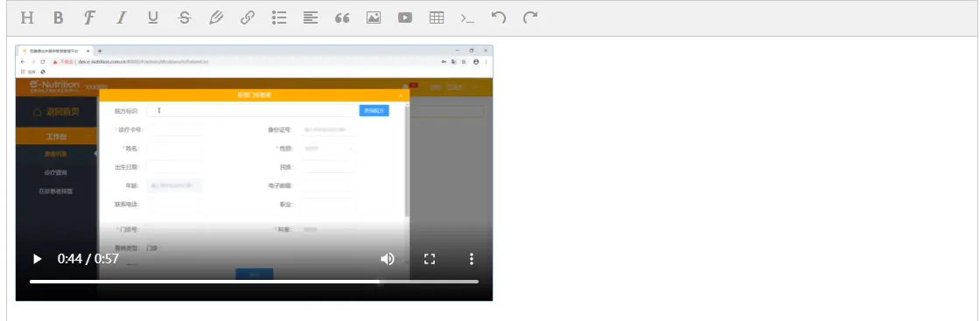Screen dimensions: 980x321
Task: Insert a bulleted list
Action: pos(279,17)
